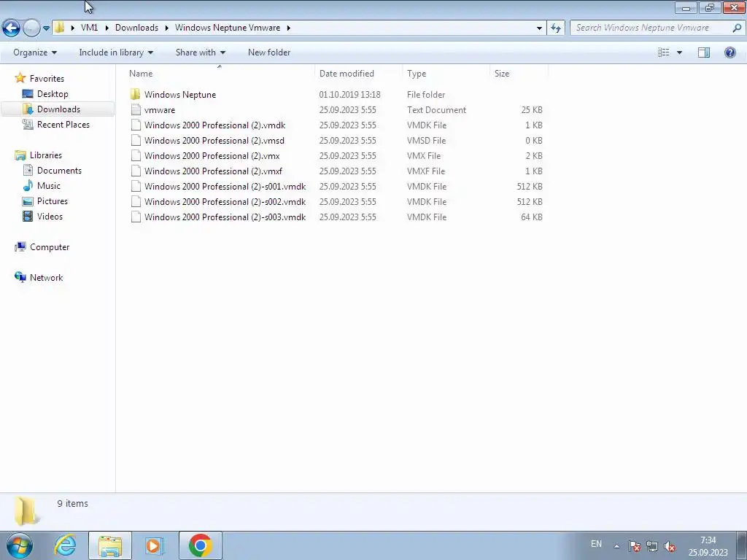Go back with the blue Back arrow
The width and height of the screenshot is (747, 560).
click(x=12, y=28)
